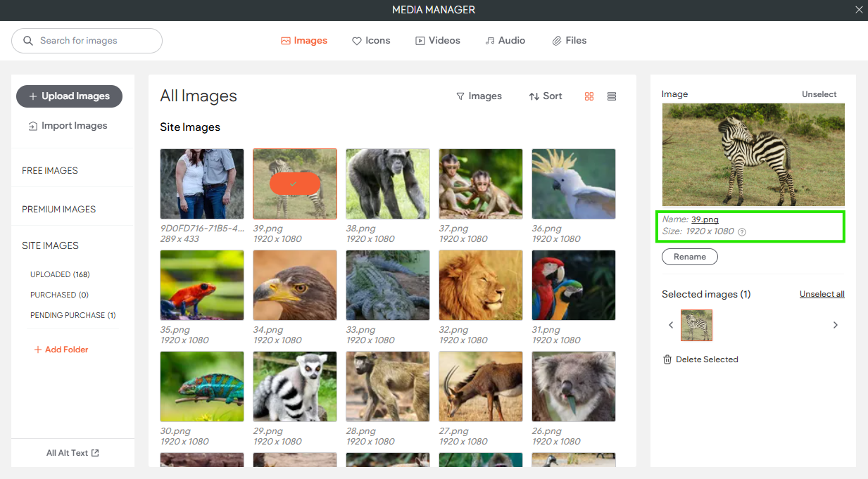Click the Unselect all link
This screenshot has height=479, width=868.
[x=822, y=294]
